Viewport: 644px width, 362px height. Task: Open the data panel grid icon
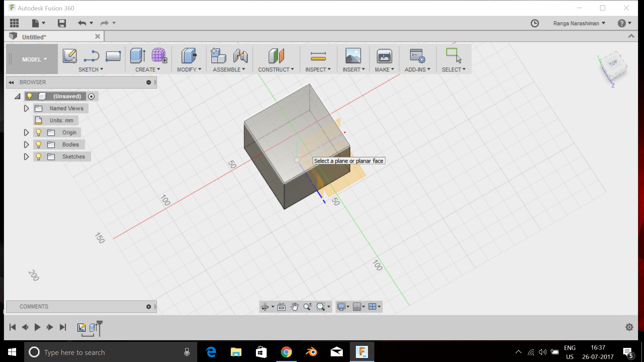(x=14, y=23)
